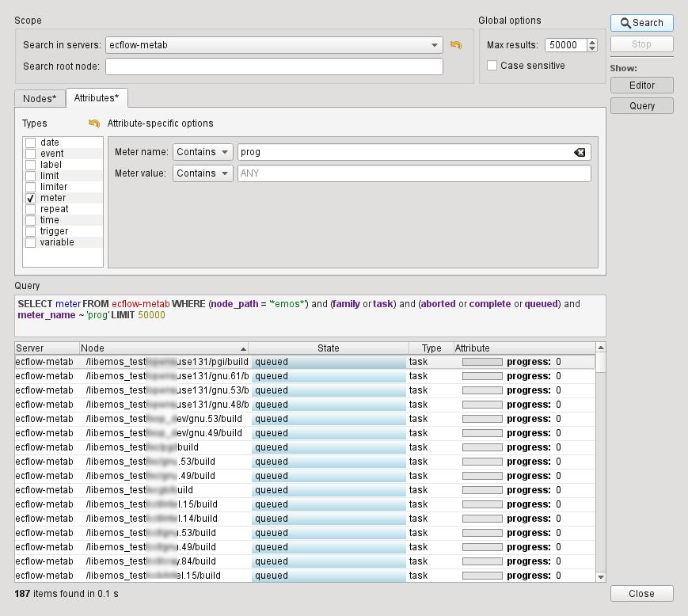Image resolution: width=688 pixels, height=616 pixels.
Task: Enable the Case sensitive checkbox
Action: [492, 66]
